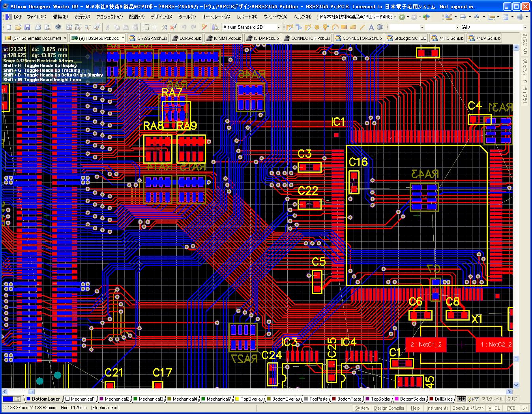The height and width of the screenshot is (414, 532).
Task: Click the horizontal scrollbar thumb below the PCB view
Action: [x=31, y=392]
